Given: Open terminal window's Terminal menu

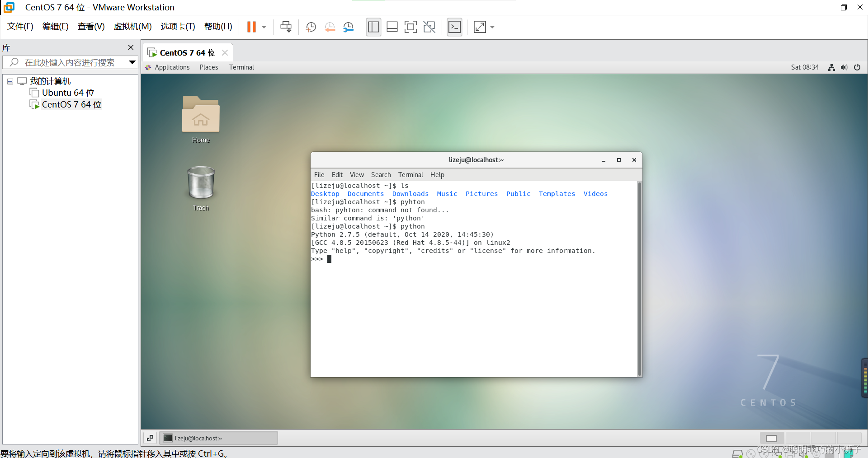Looking at the screenshot, I should point(410,175).
